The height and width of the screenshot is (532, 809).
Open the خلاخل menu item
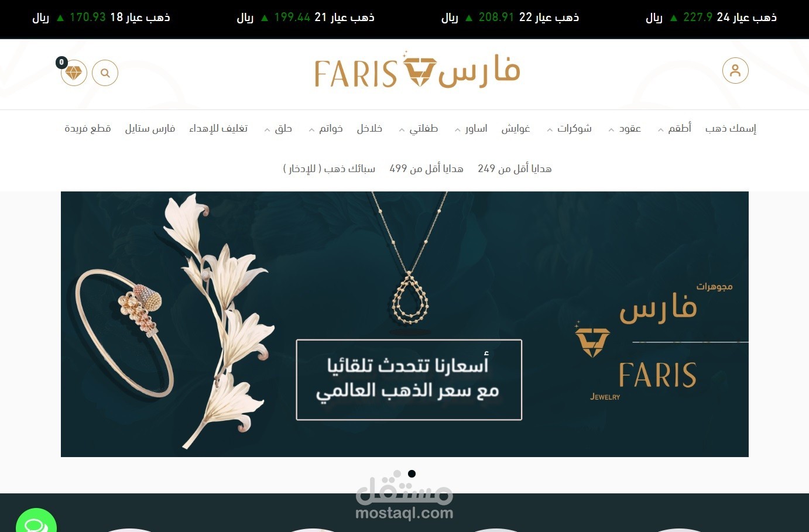[369, 129]
